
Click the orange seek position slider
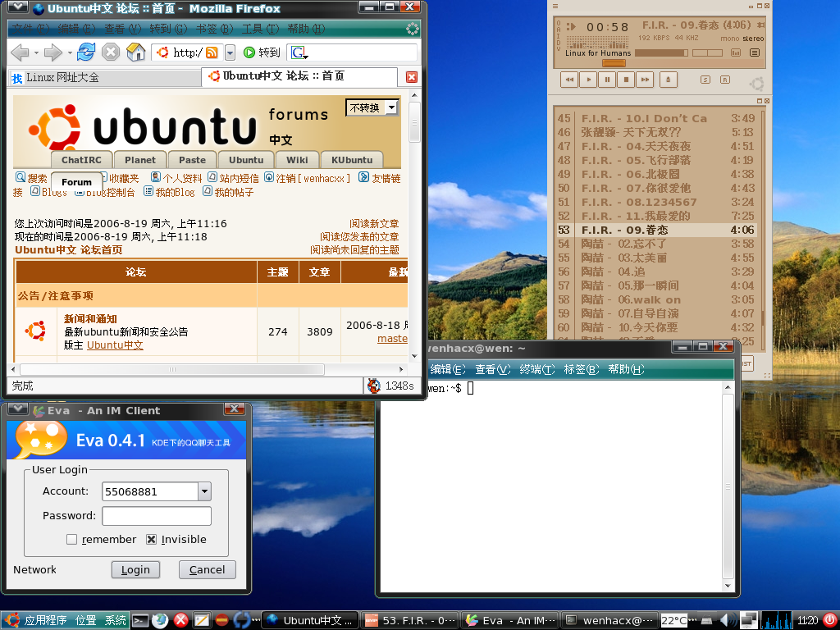click(614, 63)
